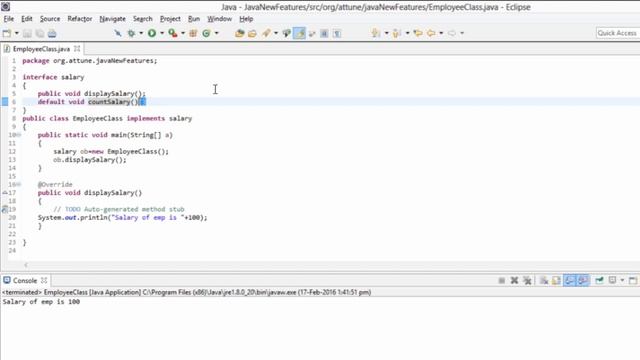Image resolution: width=640 pixels, height=360 pixels.
Task: Click the New Java Package icon
Action: pos(193,33)
